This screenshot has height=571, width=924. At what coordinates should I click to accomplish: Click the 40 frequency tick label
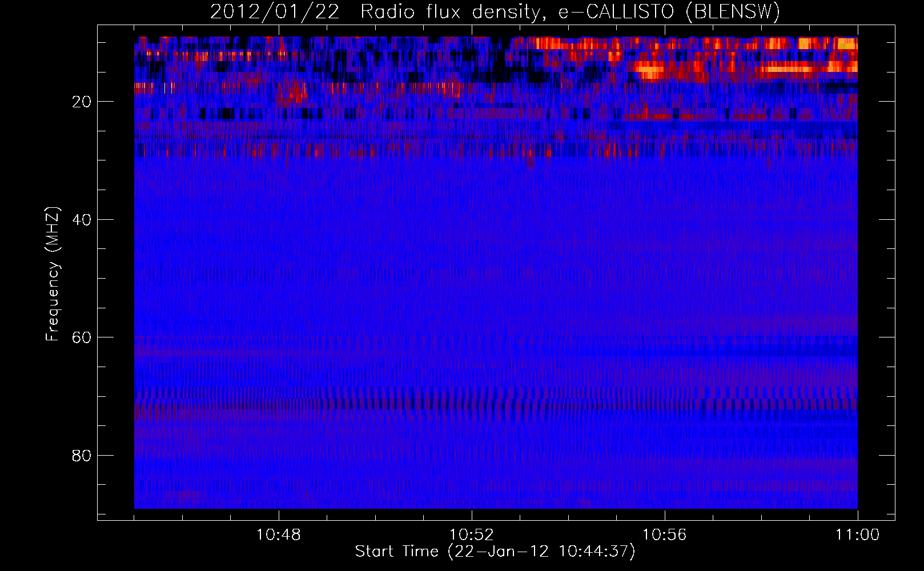[x=82, y=220]
